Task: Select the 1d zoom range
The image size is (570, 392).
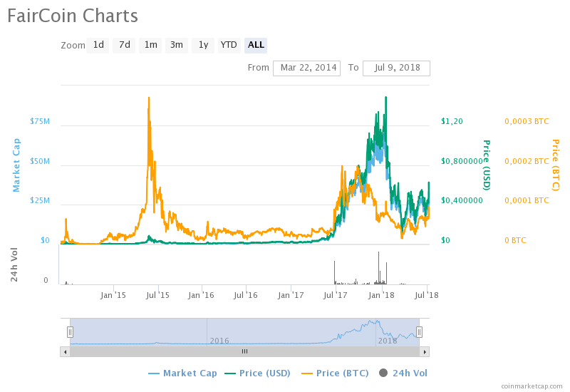Action: pos(98,45)
